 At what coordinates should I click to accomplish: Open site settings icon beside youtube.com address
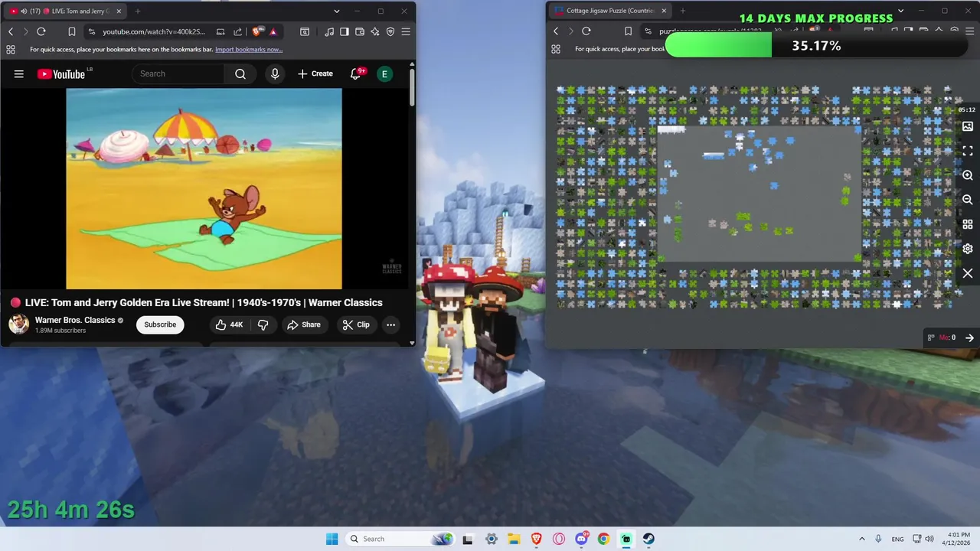[92, 31]
